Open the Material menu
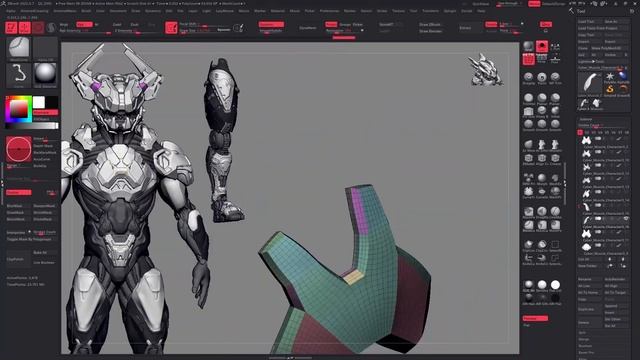 [278, 11]
